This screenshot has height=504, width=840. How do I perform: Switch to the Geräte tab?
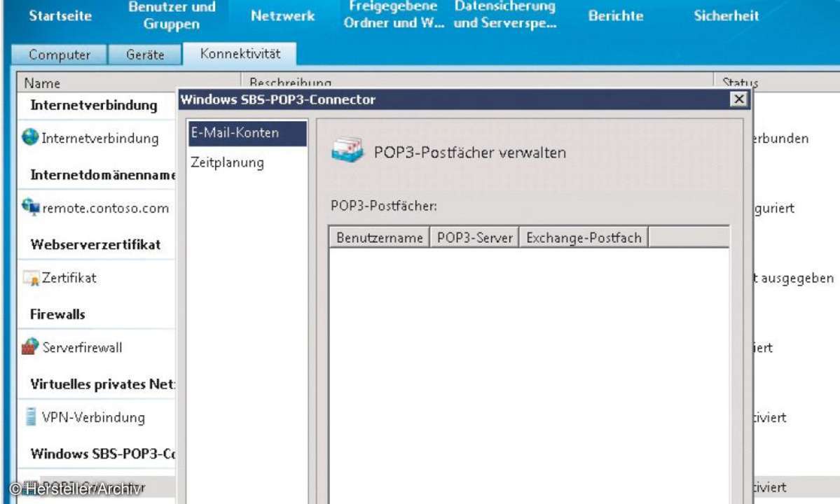pyautogui.click(x=145, y=55)
